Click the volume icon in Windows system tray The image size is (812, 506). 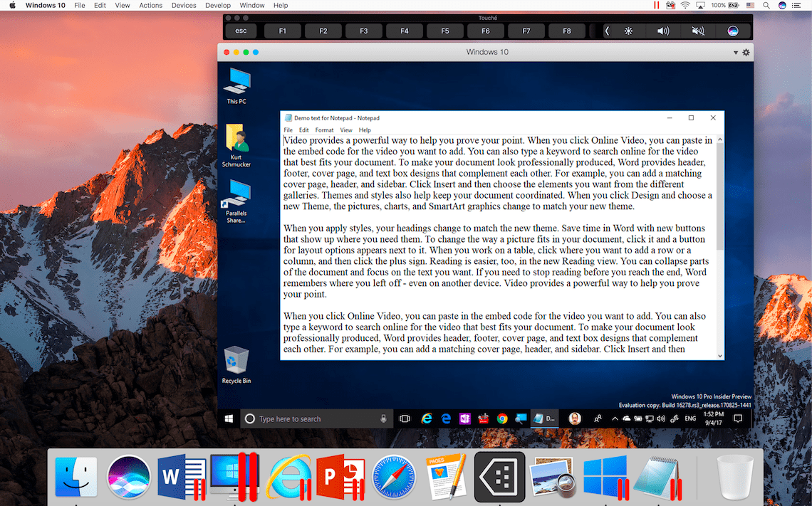click(661, 419)
